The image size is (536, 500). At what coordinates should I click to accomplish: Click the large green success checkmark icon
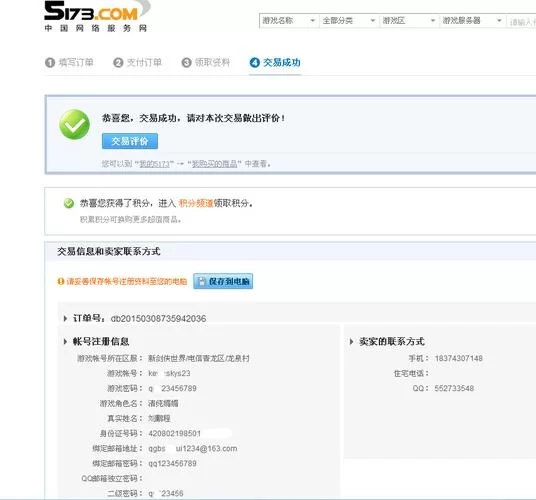coord(75,124)
